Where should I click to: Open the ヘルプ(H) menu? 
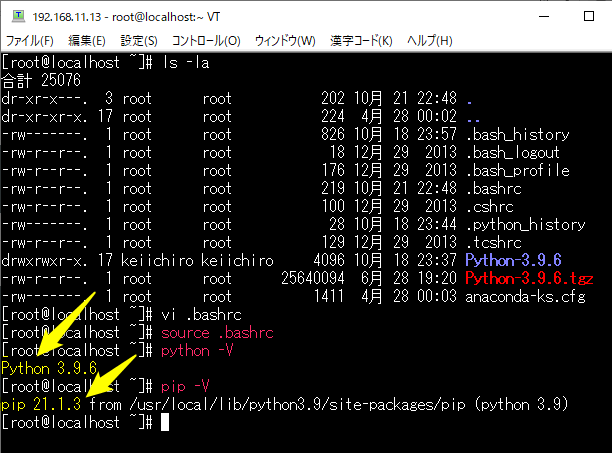(x=430, y=41)
